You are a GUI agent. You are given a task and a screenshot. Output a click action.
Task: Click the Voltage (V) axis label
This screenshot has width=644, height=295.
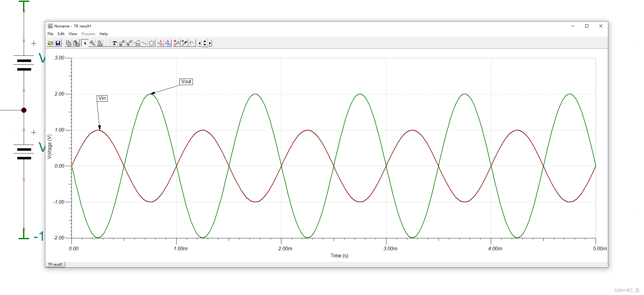(x=50, y=147)
